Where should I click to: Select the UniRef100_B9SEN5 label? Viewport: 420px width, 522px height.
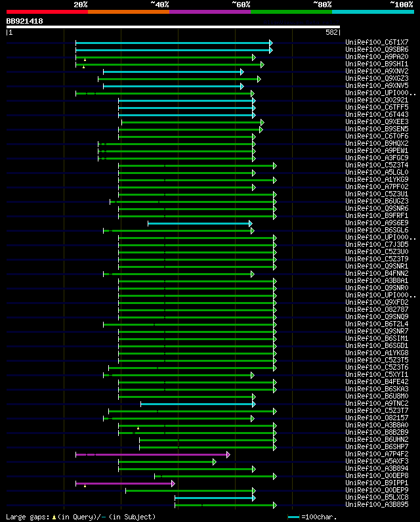pyautogui.click(x=377, y=129)
